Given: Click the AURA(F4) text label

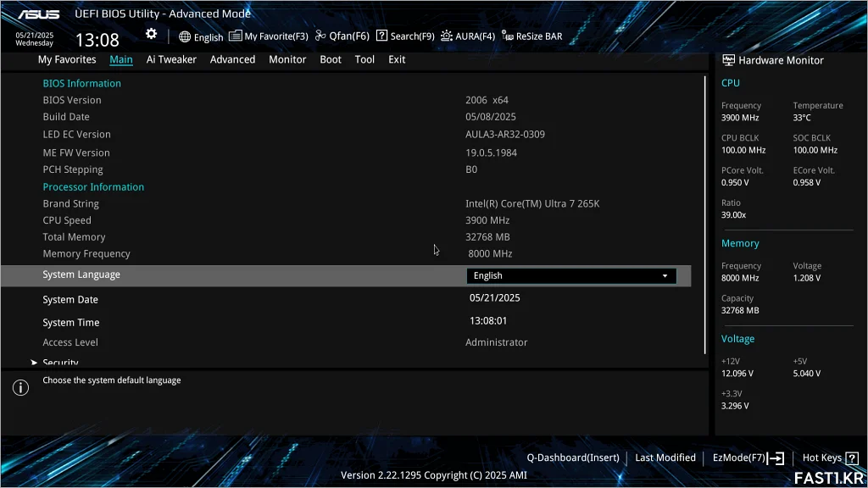Looking at the screenshot, I should pos(475,36).
